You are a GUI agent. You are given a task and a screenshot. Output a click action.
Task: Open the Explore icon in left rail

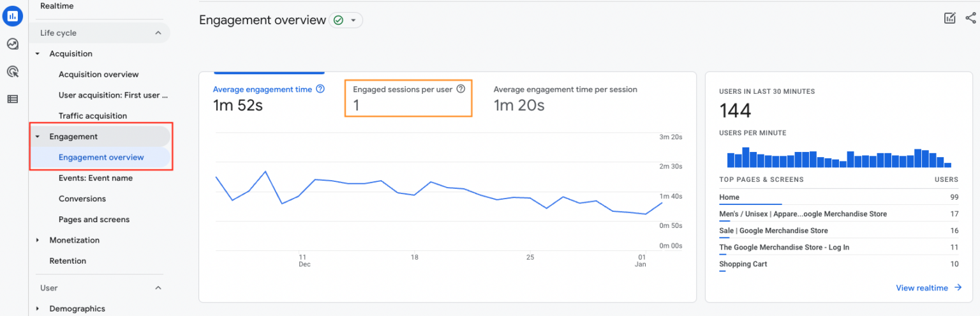point(12,44)
